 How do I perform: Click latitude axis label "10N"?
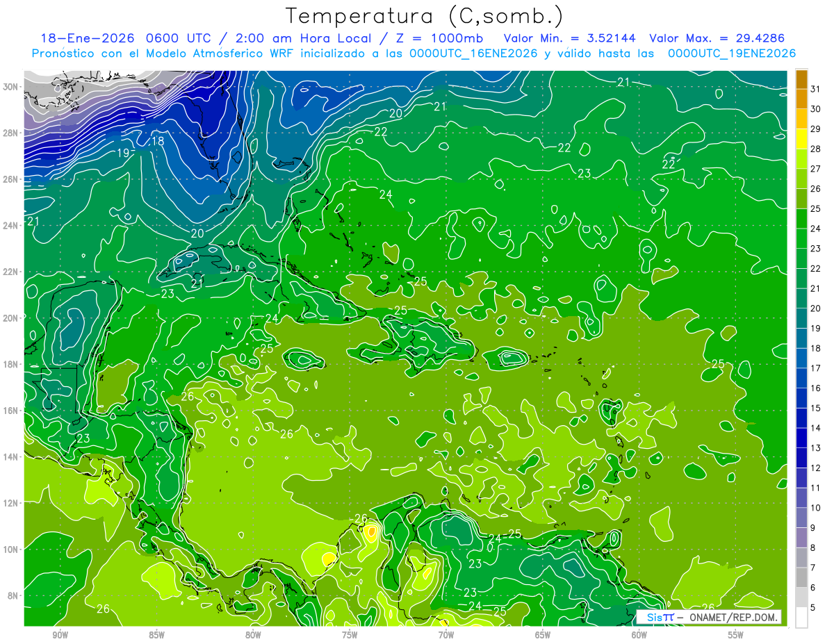click(x=12, y=550)
